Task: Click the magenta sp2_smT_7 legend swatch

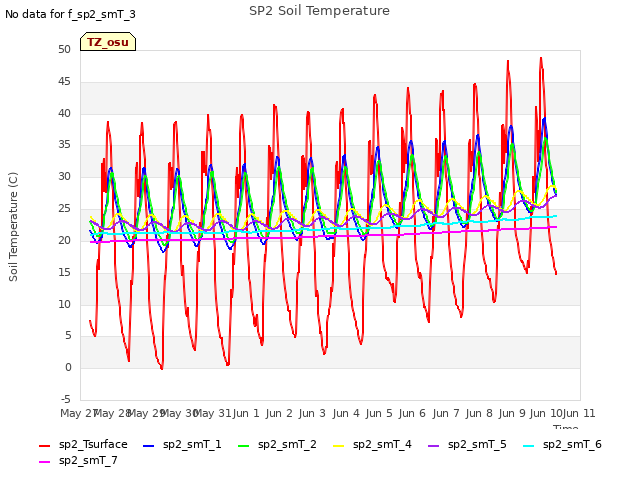Action: (x=44, y=462)
